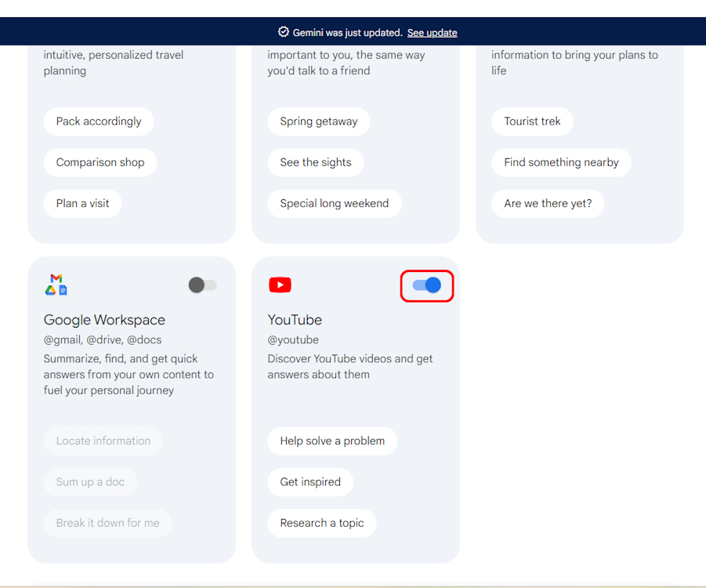
Task: Click "Help solve a problem" under YouTube
Action: point(332,441)
